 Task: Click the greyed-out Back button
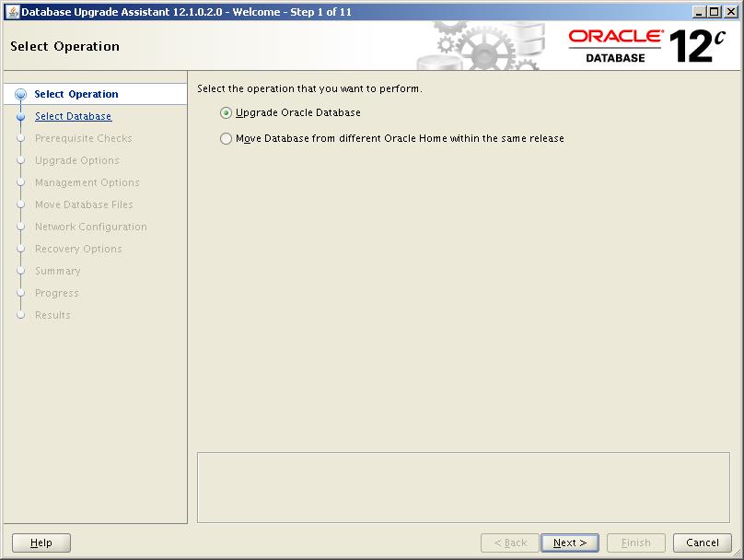tap(510, 542)
